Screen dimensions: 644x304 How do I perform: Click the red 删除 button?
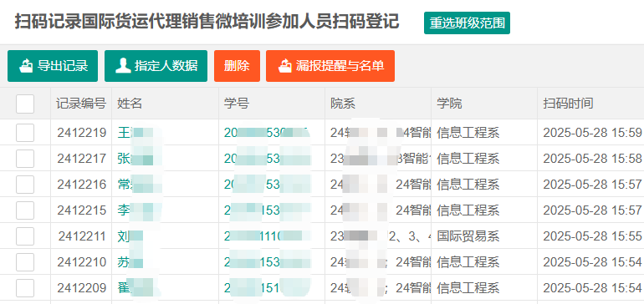coord(237,66)
